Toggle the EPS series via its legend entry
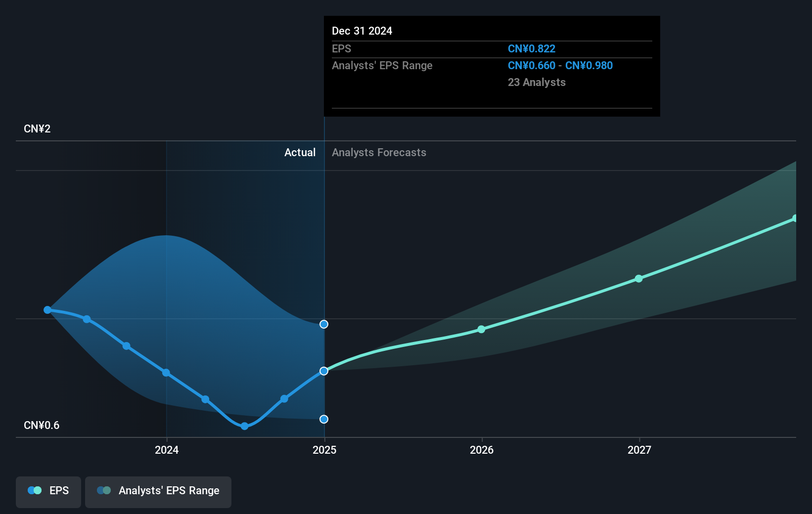 tap(48, 491)
